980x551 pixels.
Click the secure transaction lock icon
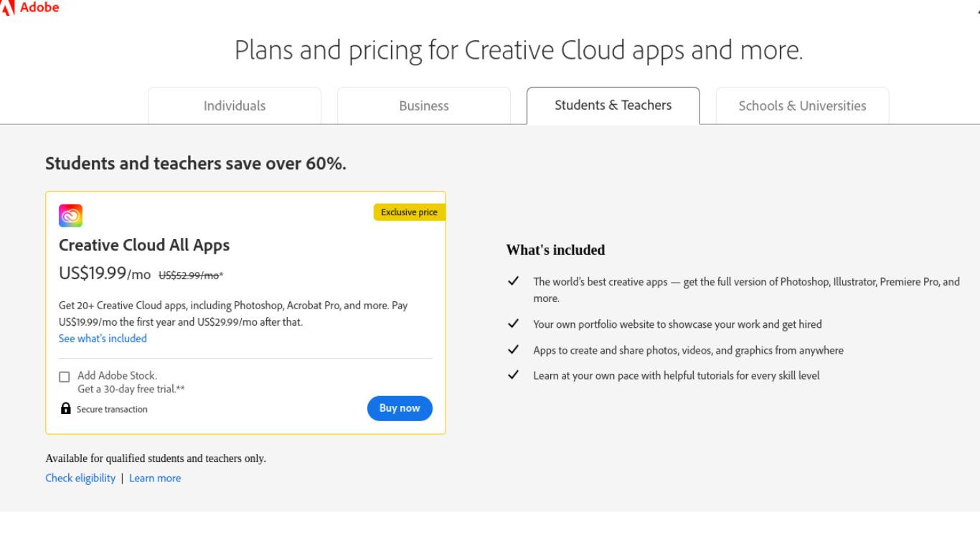66,409
